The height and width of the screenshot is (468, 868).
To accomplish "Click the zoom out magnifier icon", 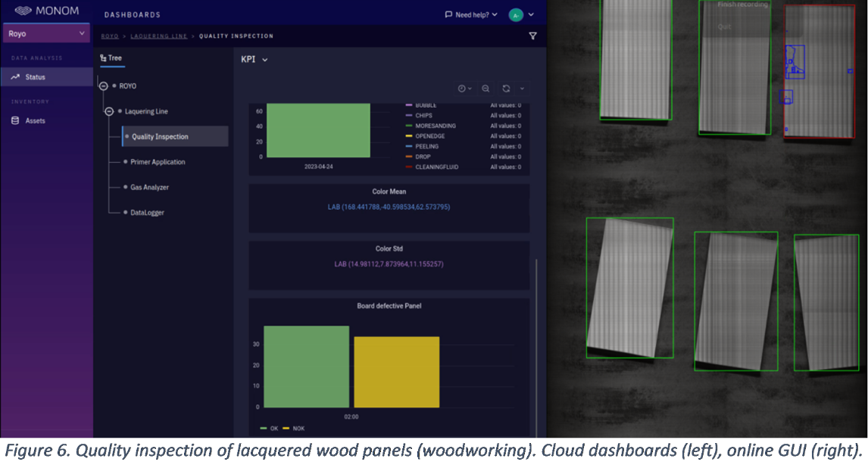I will coord(486,89).
